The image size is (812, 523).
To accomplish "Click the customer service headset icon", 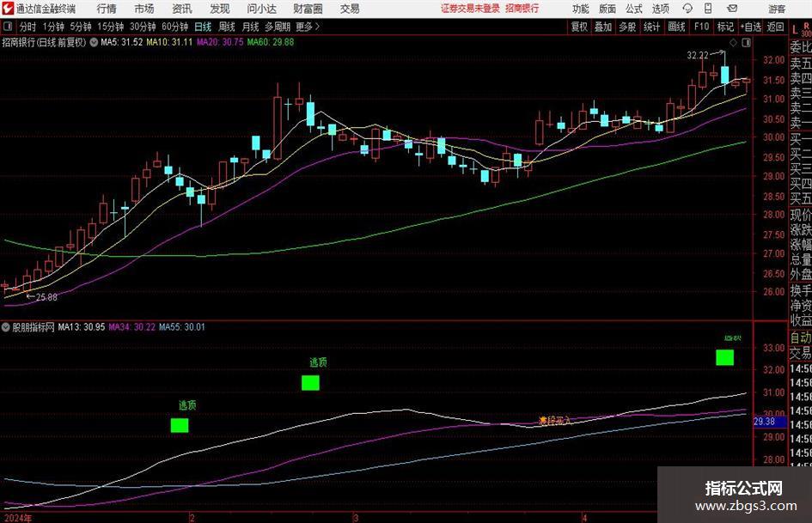I will pyautogui.click(x=687, y=9).
